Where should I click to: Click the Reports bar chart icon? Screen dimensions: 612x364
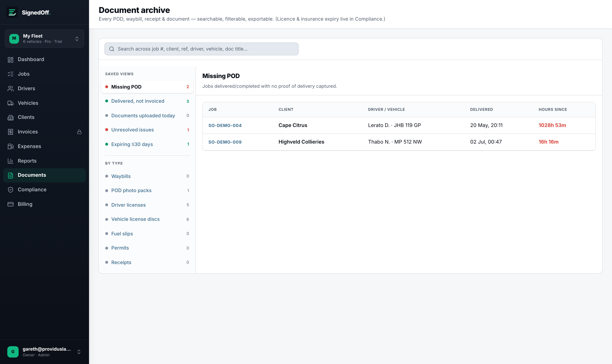[x=10, y=161]
